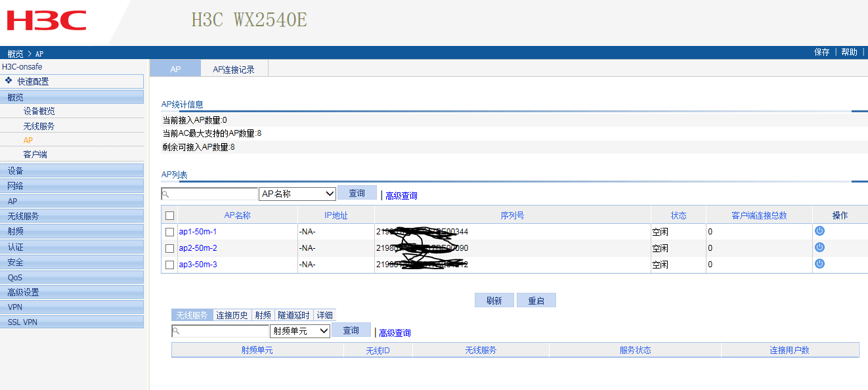Open 无线服务 under 概览 submenu

39,126
